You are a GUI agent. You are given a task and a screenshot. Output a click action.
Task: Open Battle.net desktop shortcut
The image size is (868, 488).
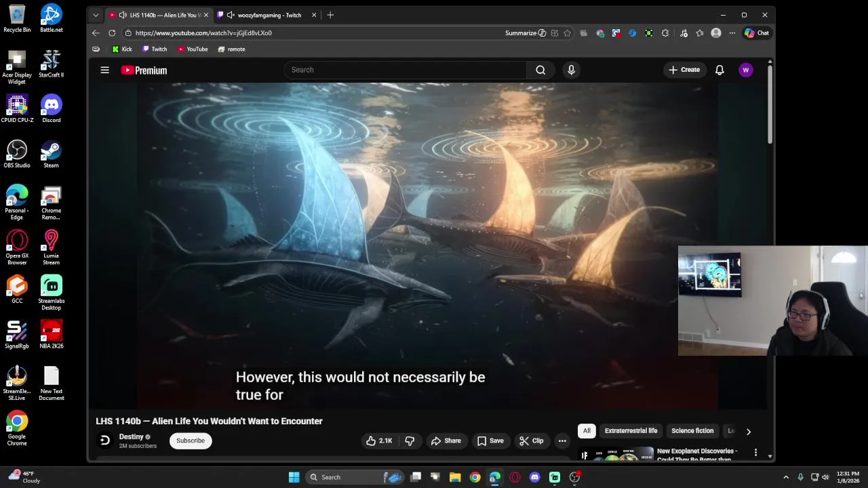pyautogui.click(x=51, y=18)
